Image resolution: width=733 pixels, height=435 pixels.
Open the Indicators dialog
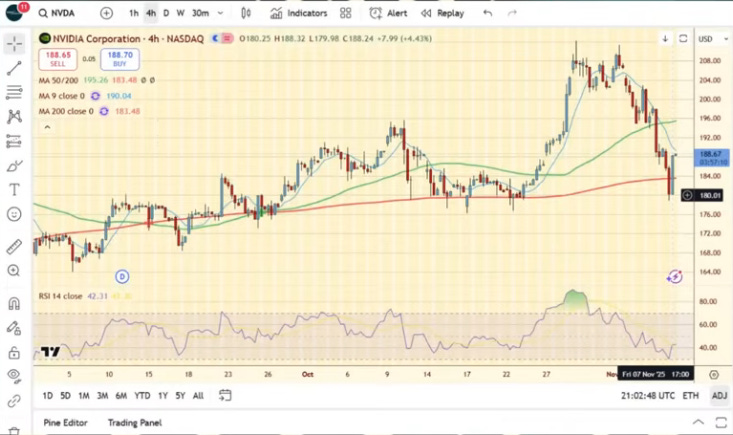(x=299, y=13)
